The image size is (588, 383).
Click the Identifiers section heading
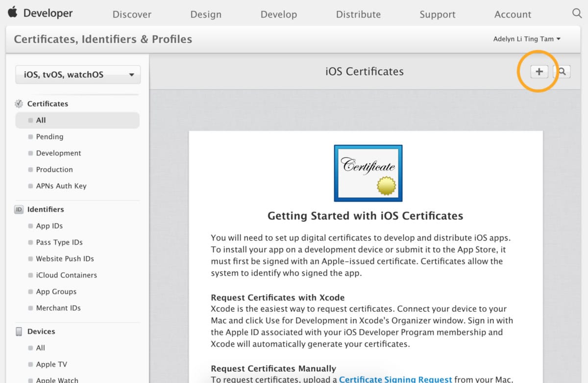46,209
